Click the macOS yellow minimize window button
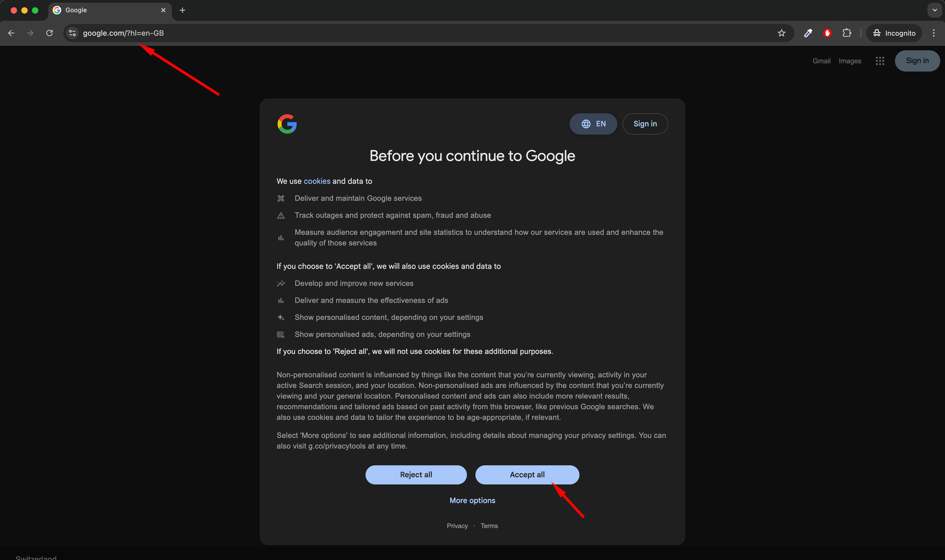 pos(25,10)
